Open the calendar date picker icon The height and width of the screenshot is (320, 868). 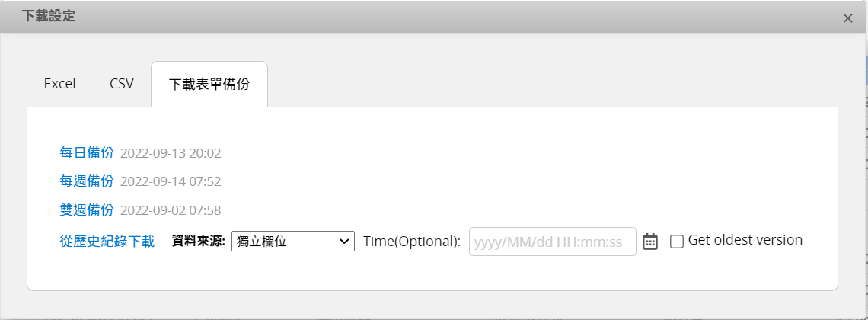point(650,242)
